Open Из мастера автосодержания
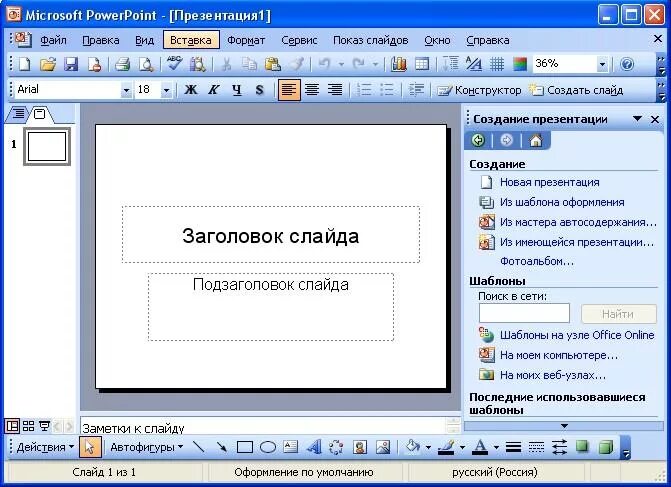 [578, 222]
